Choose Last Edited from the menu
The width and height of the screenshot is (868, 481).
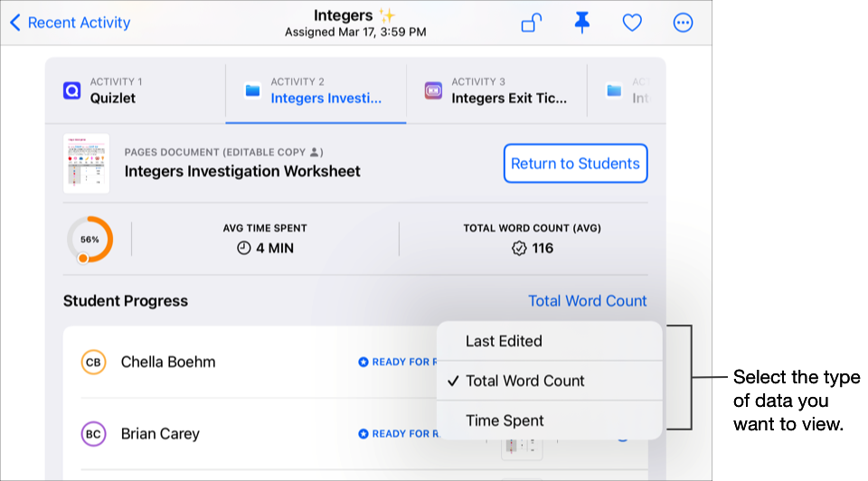(x=550, y=341)
